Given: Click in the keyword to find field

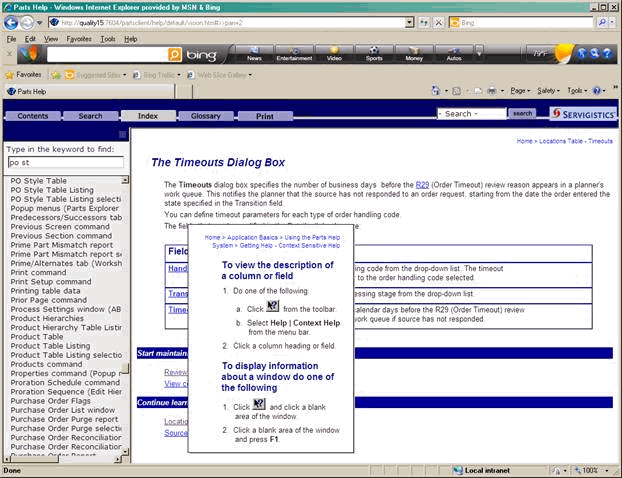Looking at the screenshot, I should [x=65, y=163].
